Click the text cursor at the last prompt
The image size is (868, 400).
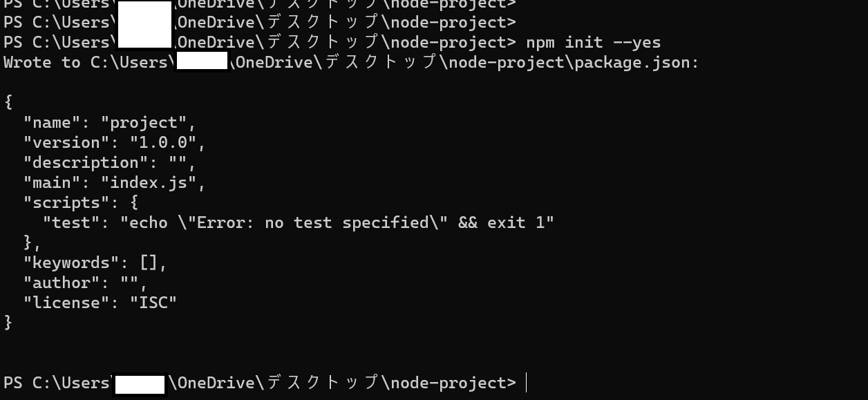[527, 382]
